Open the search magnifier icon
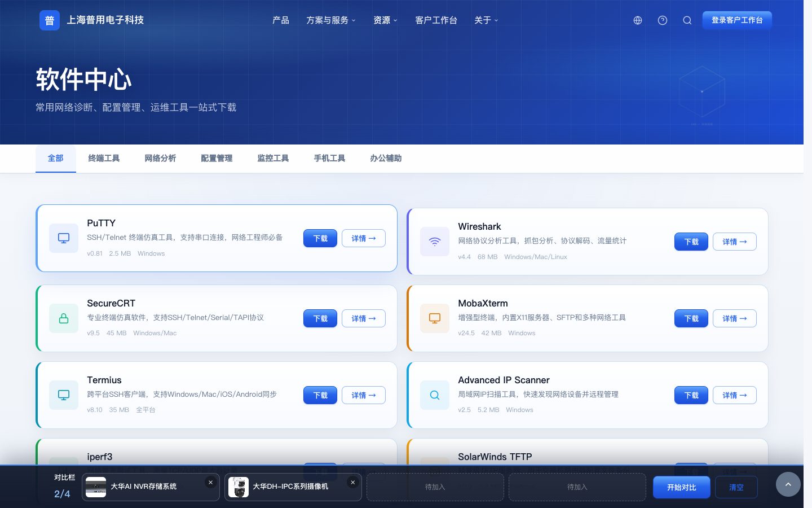Image resolution: width=812 pixels, height=508 pixels. (x=687, y=20)
